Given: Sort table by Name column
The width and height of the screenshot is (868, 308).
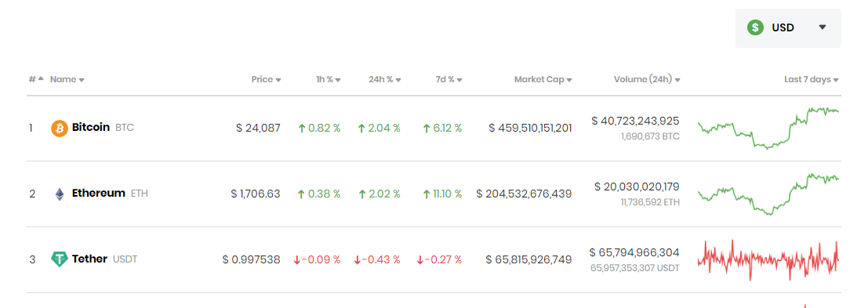Looking at the screenshot, I should [67, 80].
